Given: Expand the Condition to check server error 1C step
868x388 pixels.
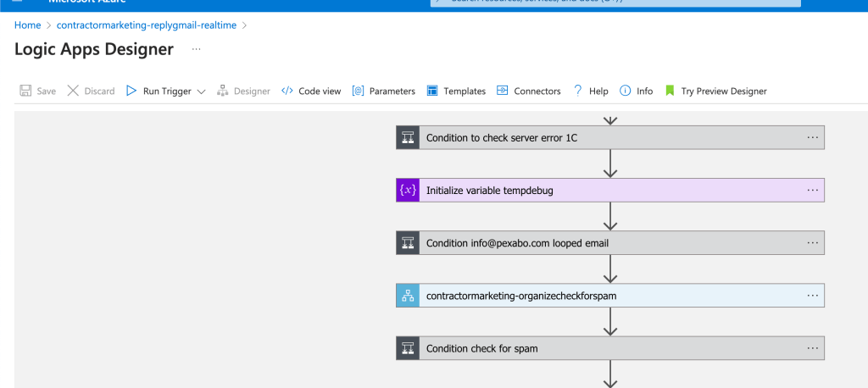Looking at the screenshot, I should coord(610,137).
